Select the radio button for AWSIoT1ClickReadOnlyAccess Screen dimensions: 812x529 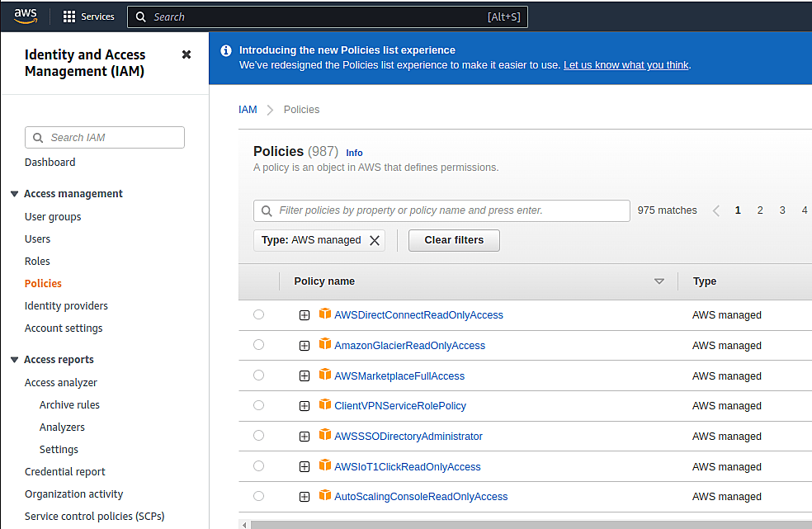pos(258,465)
